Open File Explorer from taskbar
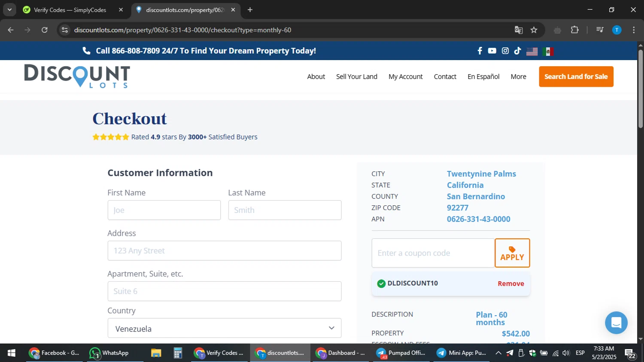Image resolution: width=644 pixels, height=362 pixels. point(156,353)
